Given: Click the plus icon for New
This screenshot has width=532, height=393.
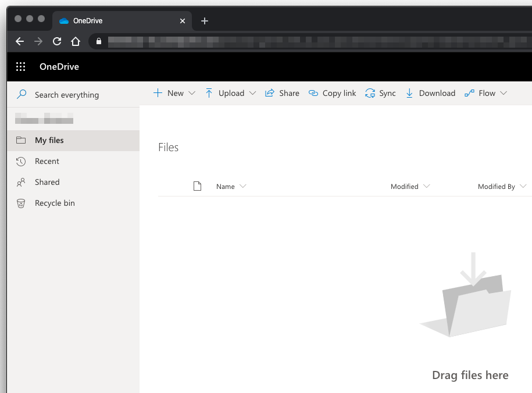Looking at the screenshot, I should [x=158, y=93].
